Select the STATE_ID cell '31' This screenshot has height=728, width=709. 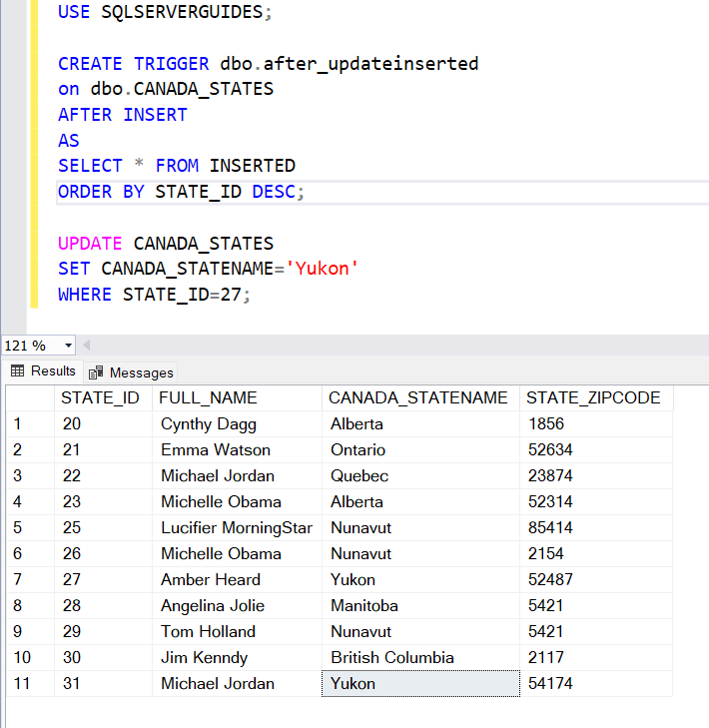(103, 684)
